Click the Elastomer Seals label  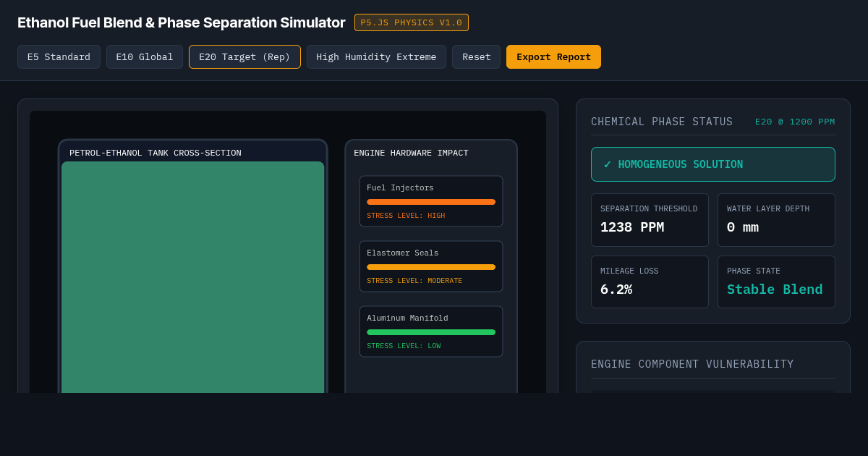pos(402,253)
